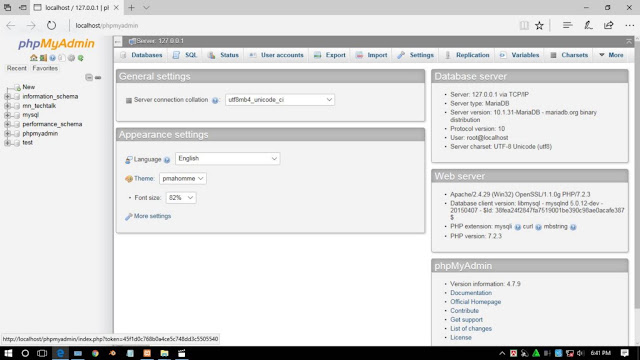Open the Replication tab

coord(467,55)
